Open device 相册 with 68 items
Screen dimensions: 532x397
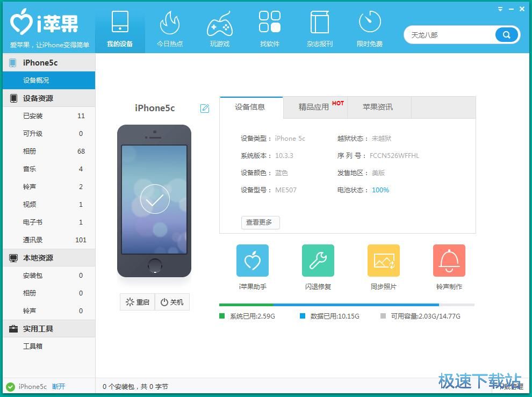tap(49, 151)
